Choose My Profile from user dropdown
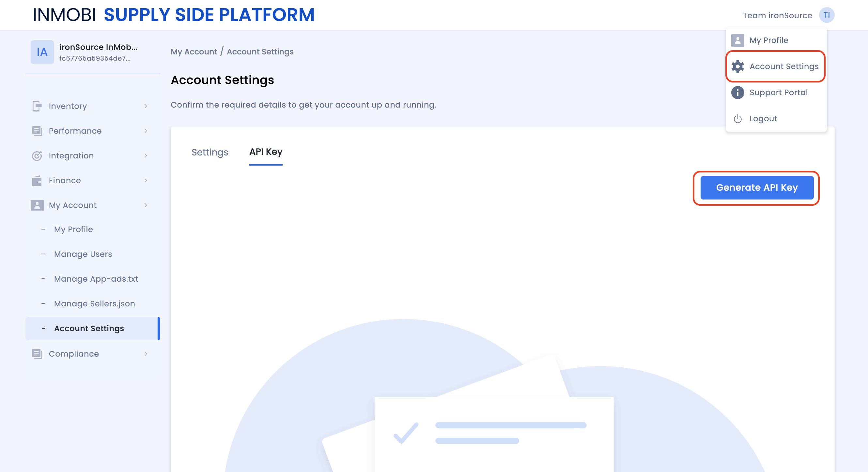This screenshot has height=472, width=868. tap(768, 40)
